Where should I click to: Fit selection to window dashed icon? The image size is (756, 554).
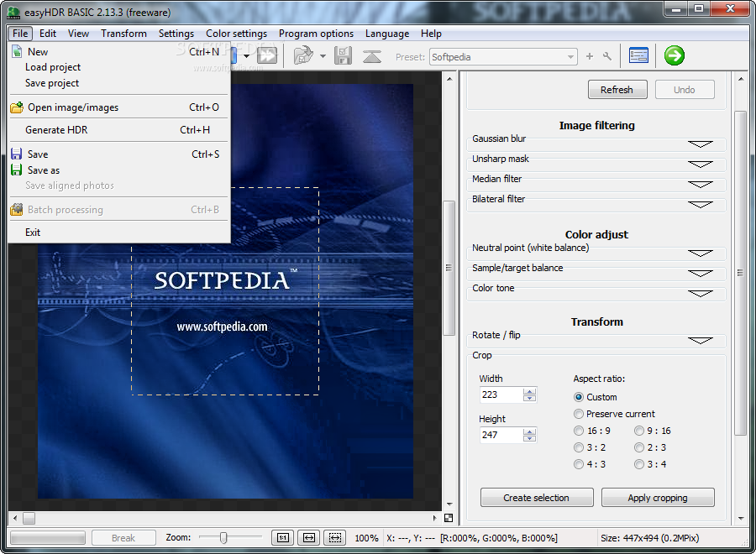[x=335, y=537]
